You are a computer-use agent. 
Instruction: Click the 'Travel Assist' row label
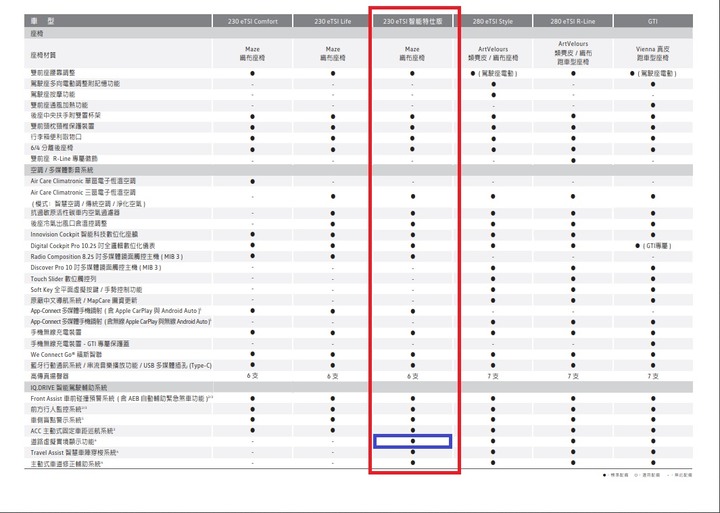pos(74,453)
